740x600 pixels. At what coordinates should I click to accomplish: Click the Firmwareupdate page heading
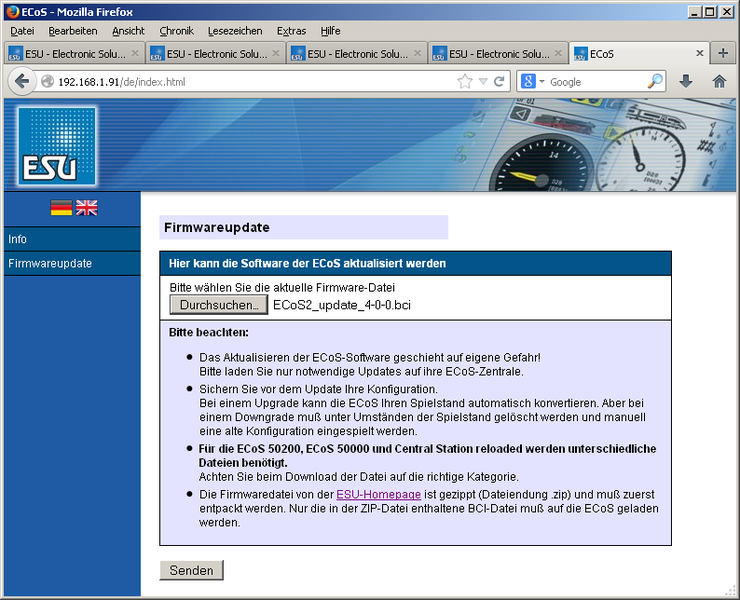pos(217,228)
